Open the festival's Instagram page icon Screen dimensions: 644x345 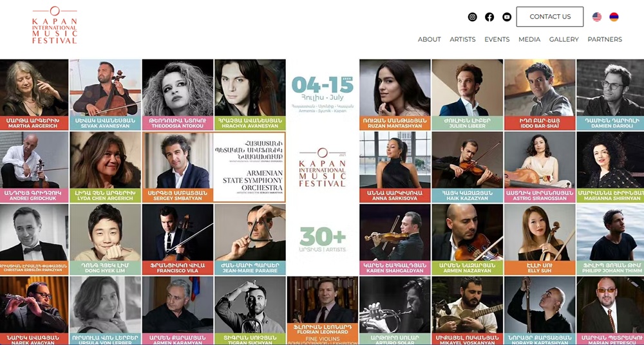(472, 17)
